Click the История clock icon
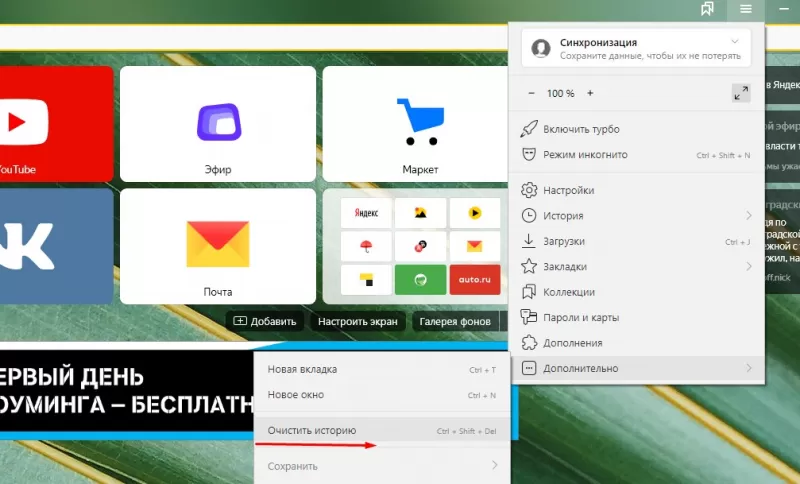The width and height of the screenshot is (800, 484). pos(529,216)
